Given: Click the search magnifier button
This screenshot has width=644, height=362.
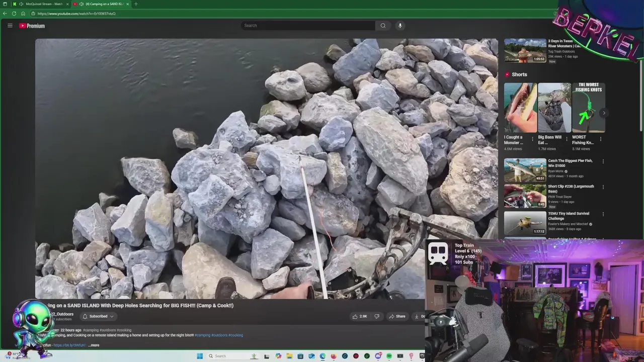Looking at the screenshot, I should [383, 26].
